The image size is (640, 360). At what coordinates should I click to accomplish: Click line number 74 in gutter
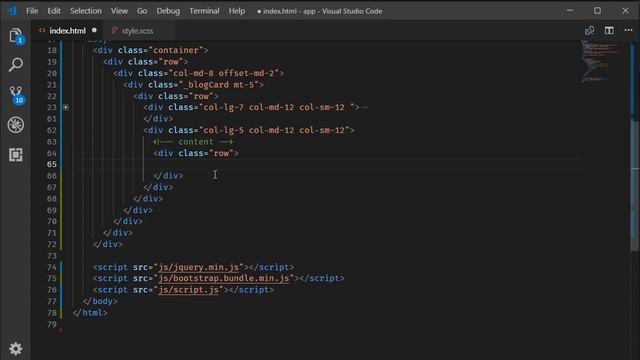52,267
